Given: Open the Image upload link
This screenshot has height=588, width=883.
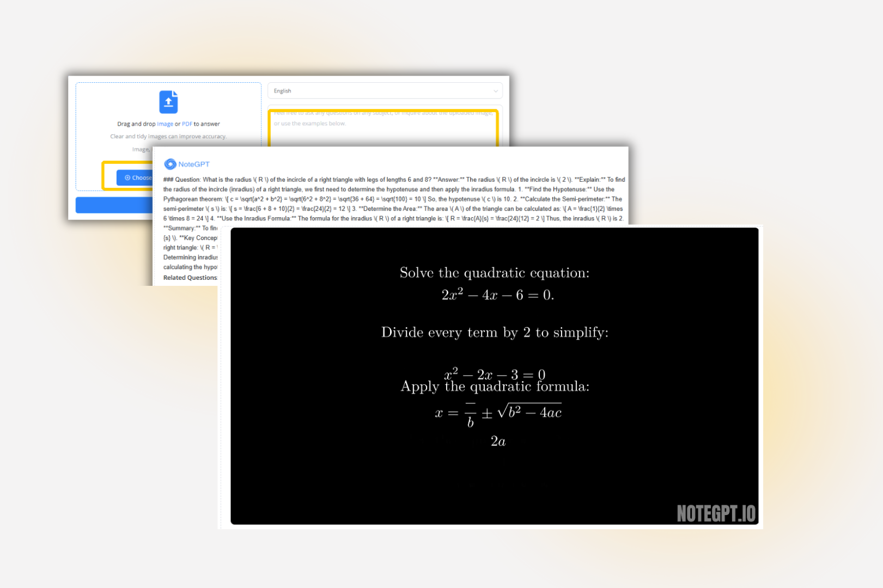Looking at the screenshot, I should [x=165, y=124].
